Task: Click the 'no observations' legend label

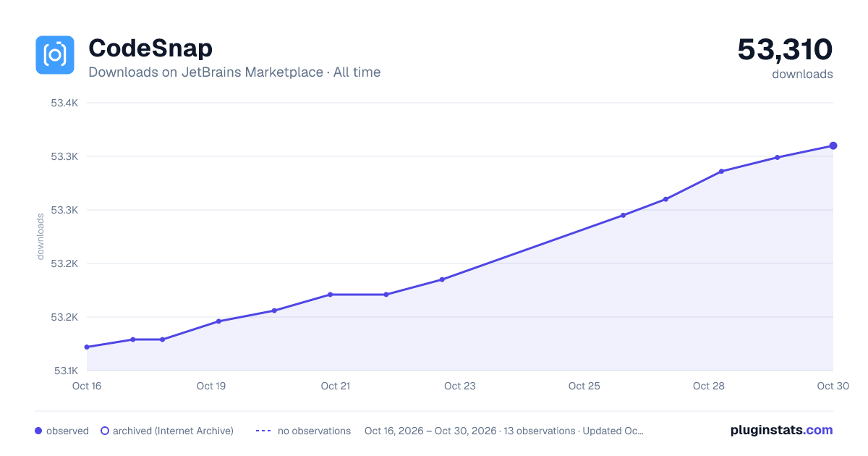Action: click(x=314, y=431)
